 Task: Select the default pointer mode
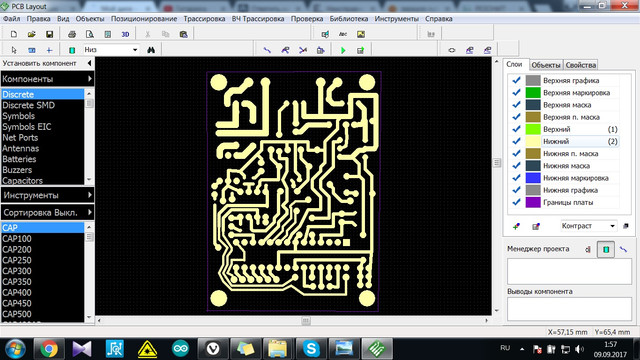(14, 50)
